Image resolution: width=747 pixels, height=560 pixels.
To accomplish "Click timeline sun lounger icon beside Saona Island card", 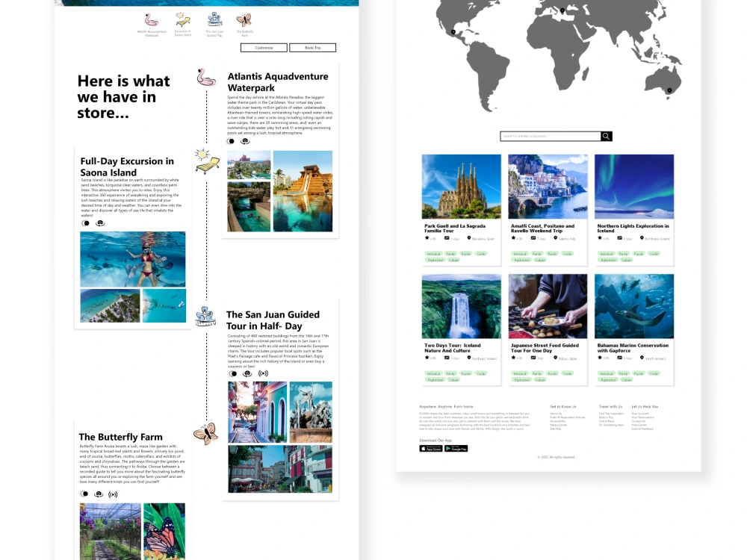I will [207, 161].
